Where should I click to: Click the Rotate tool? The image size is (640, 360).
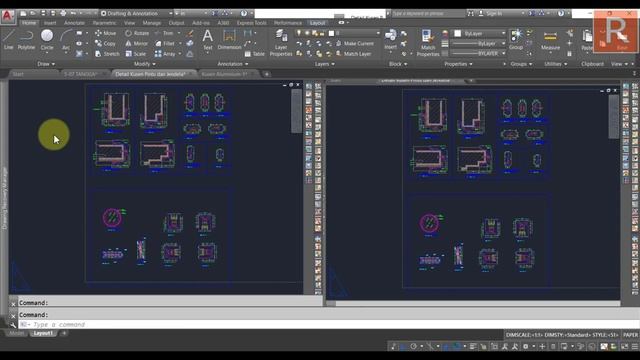coord(137,33)
